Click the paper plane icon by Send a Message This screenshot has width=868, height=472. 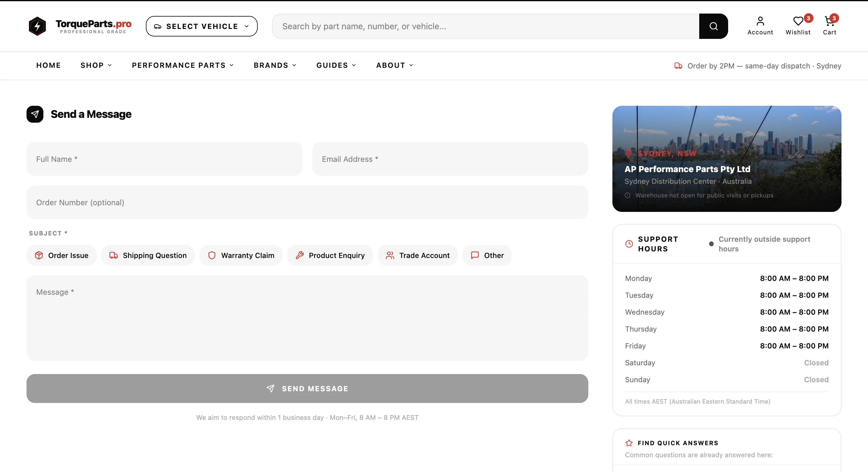[35, 114]
